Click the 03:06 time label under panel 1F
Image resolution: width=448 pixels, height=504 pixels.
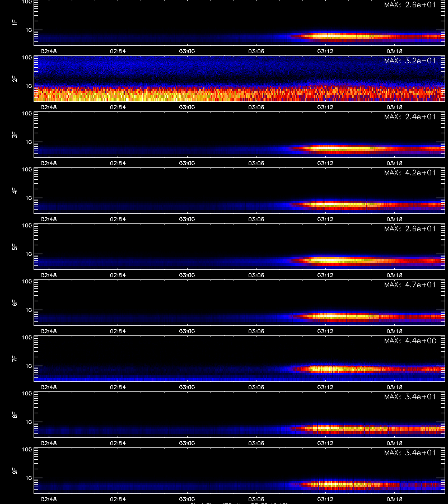tap(256, 51)
